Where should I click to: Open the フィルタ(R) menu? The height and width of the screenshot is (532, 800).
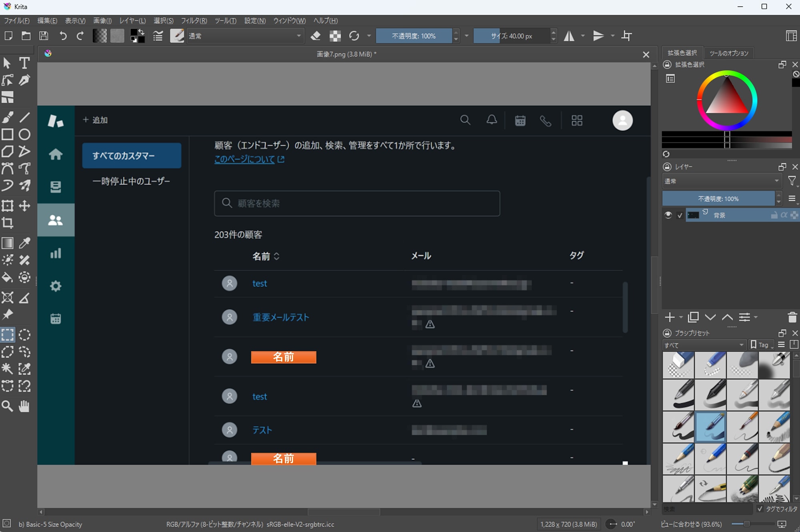(x=194, y=20)
